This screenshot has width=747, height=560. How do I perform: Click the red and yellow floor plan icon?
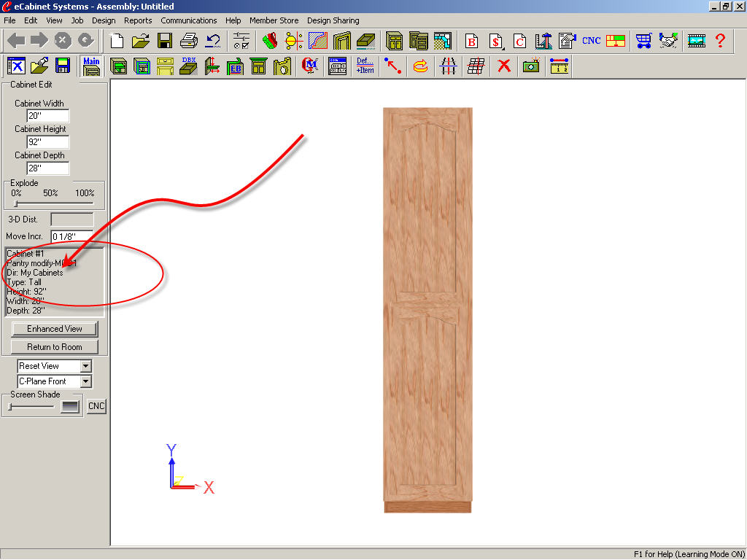click(616, 41)
